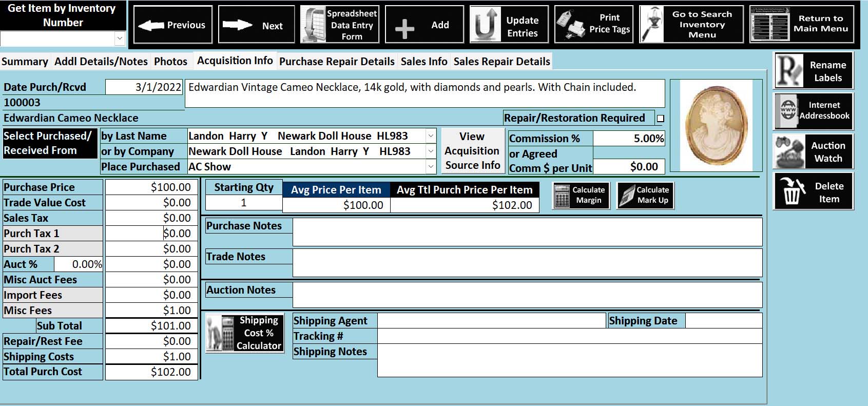
Task: Click the Return to Main Menu button
Action: pos(802,24)
